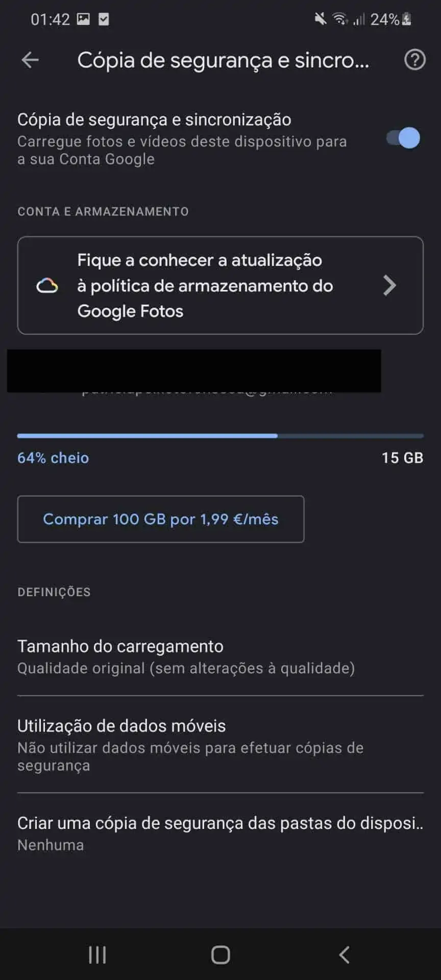The width and height of the screenshot is (441, 980).
Task: Tap the Wi-Fi status icon
Action: tap(340, 19)
